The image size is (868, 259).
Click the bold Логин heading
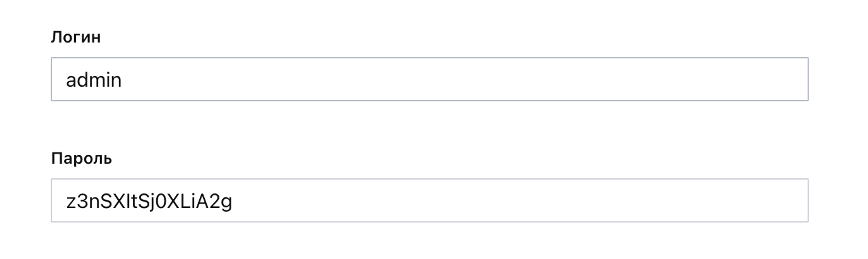[x=76, y=37]
